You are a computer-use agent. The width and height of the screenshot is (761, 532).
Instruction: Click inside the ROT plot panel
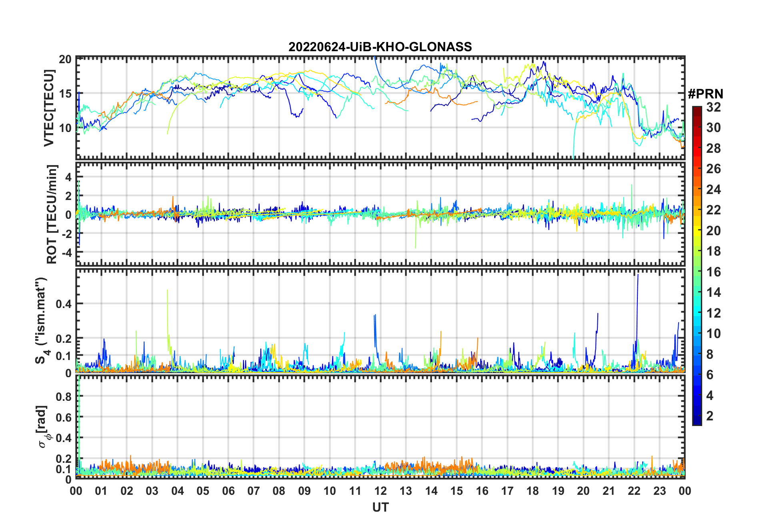click(x=380, y=214)
